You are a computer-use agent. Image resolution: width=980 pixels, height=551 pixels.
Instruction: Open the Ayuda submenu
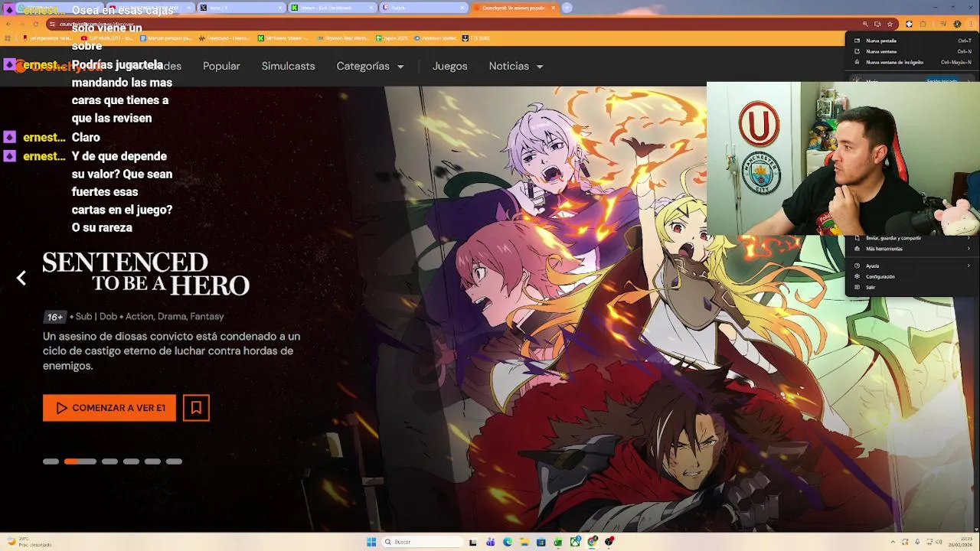click(x=913, y=266)
